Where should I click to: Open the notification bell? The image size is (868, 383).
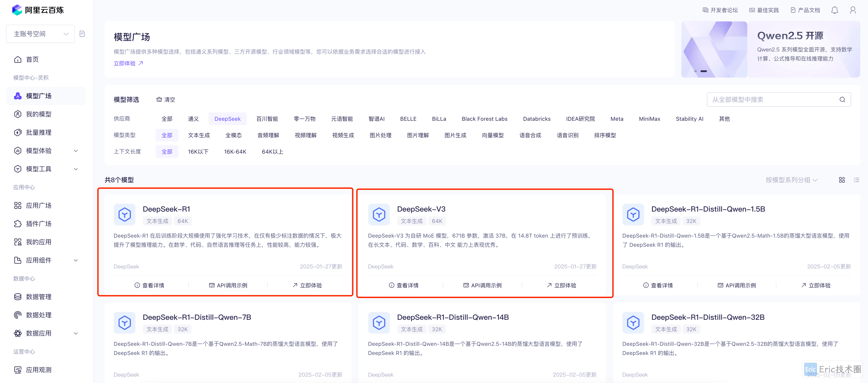click(x=834, y=10)
